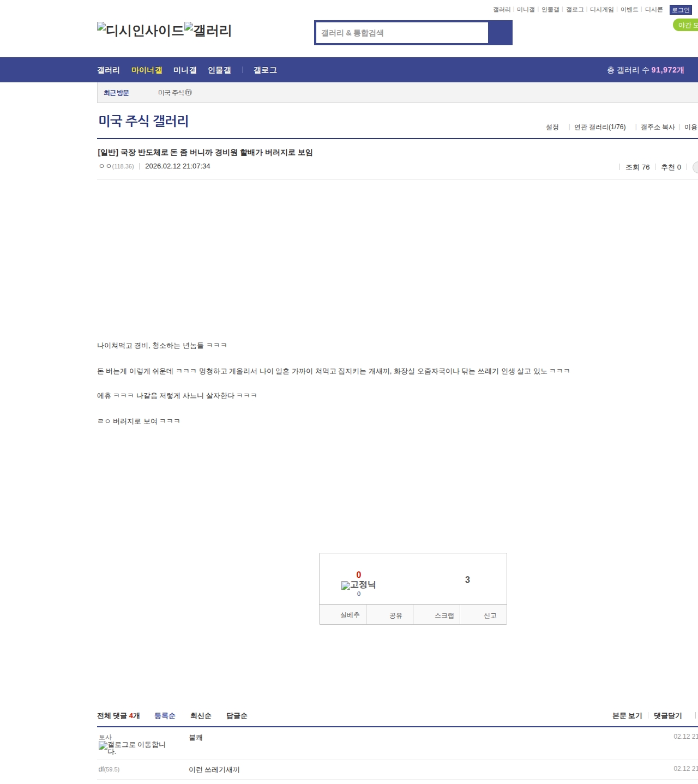Open the gallery 설정 menu
This screenshot has width=698, height=784.
[552, 127]
